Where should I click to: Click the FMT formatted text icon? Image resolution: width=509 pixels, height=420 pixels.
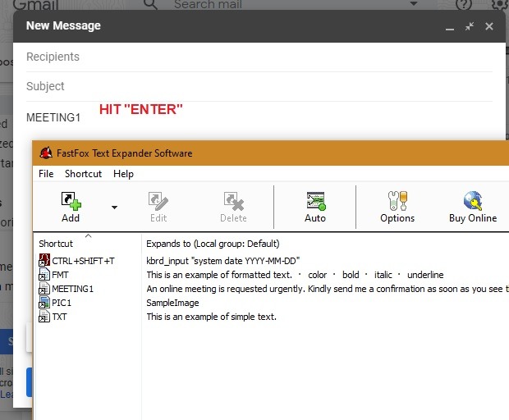pos(44,274)
